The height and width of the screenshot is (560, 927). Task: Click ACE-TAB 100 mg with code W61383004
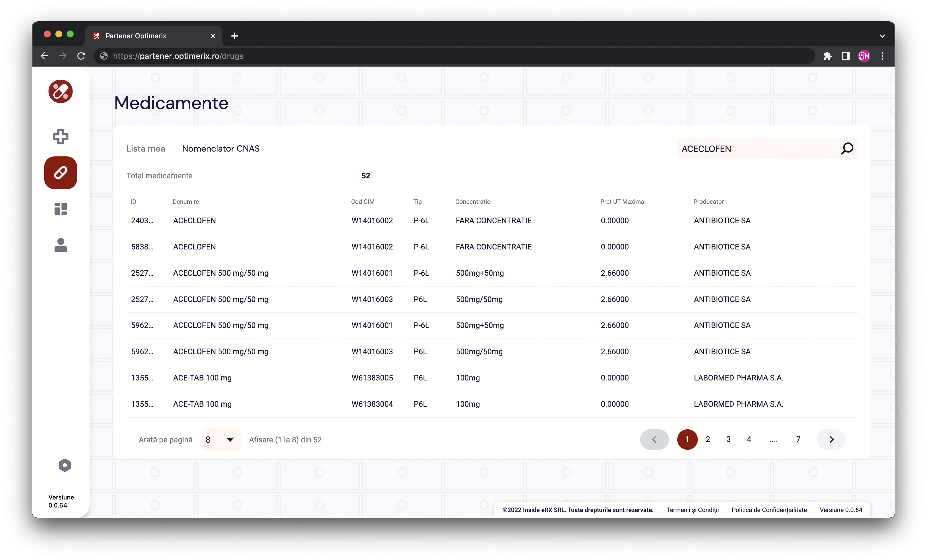pyautogui.click(x=202, y=404)
